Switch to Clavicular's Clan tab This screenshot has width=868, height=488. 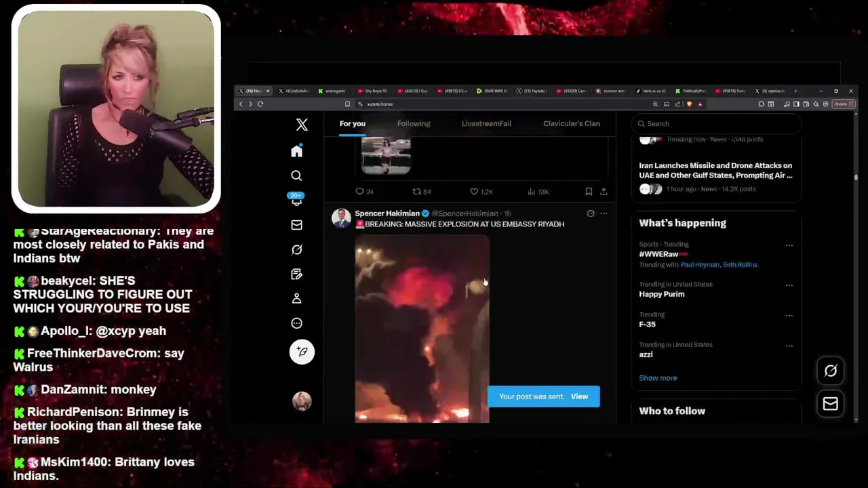(572, 123)
